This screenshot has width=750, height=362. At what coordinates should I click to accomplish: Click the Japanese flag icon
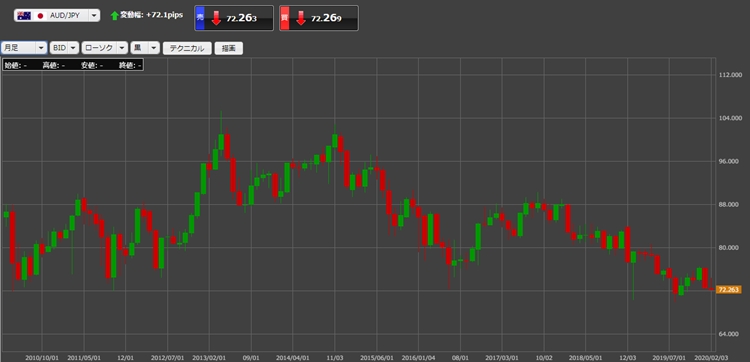click(40, 15)
